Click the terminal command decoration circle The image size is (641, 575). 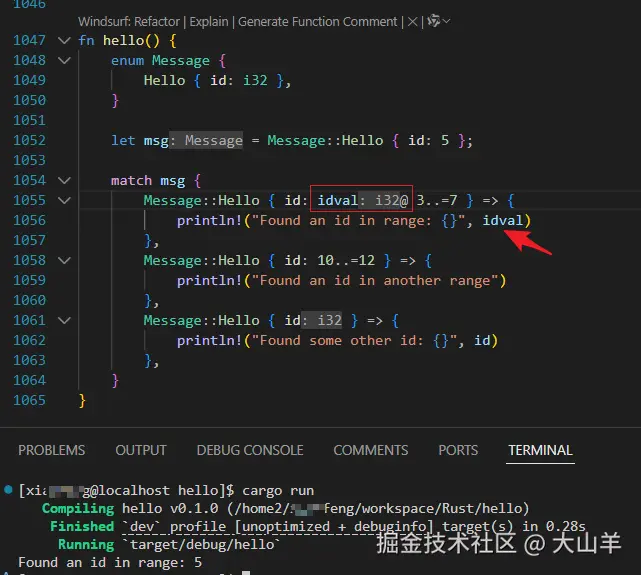pyautogui.click(x=9, y=491)
